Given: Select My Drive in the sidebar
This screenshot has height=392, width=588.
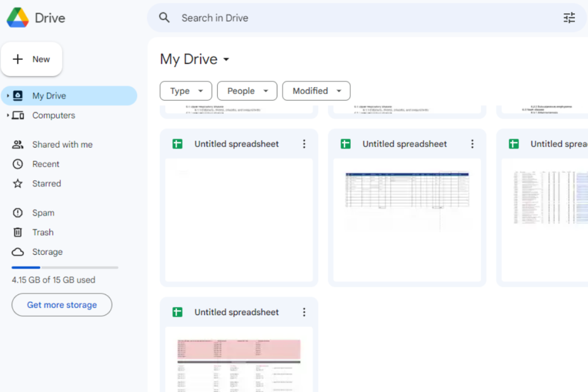Looking at the screenshot, I should (x=69, y=96).
